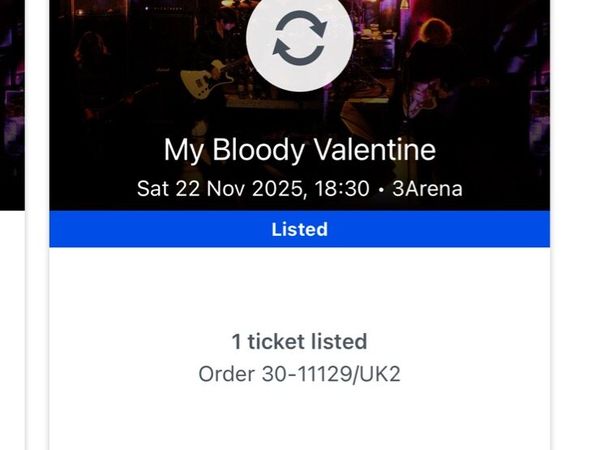Screen dimensions: 600x450
Task: Click the '1 ticket listed' heading
Action: [299, 341]
